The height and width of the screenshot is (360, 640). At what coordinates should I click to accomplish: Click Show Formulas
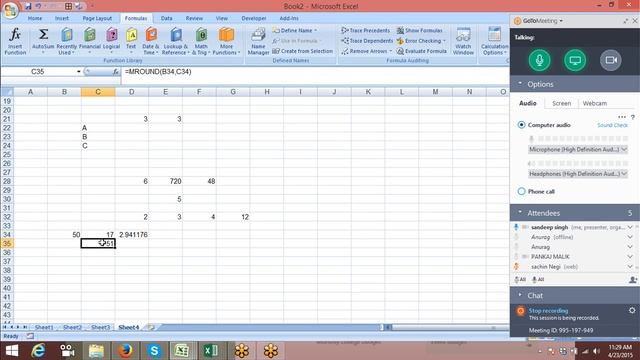coord(420,31)
